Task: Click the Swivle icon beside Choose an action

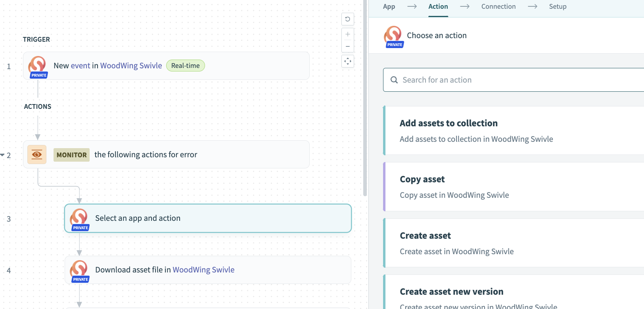Action: [x=393, y=36]
